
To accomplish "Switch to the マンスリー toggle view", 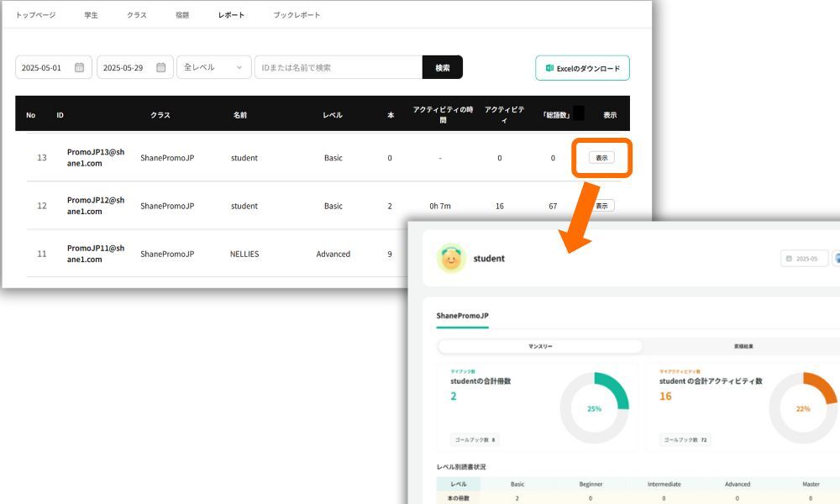I will 540,346.
